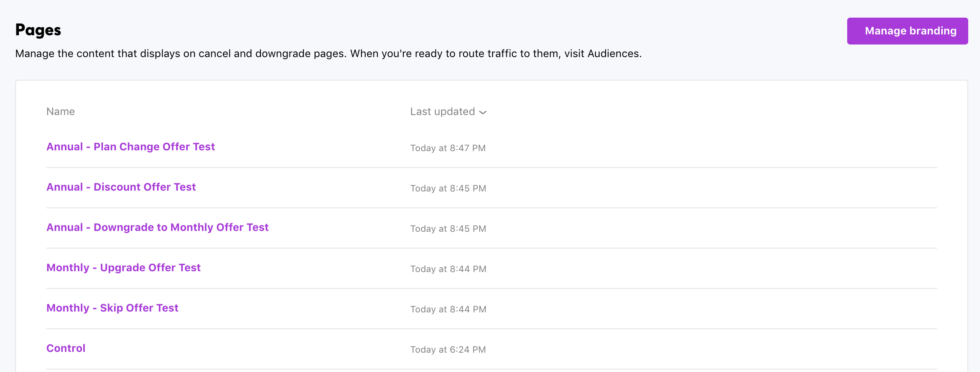Click the Manage branding button
The image size is (980, 372).
(x=907, y=31)
